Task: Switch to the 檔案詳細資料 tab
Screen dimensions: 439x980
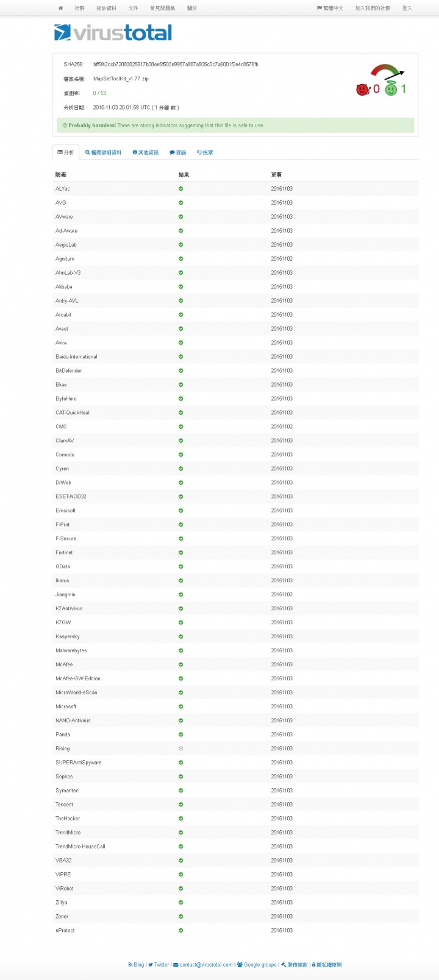Action: pos(103,152)
